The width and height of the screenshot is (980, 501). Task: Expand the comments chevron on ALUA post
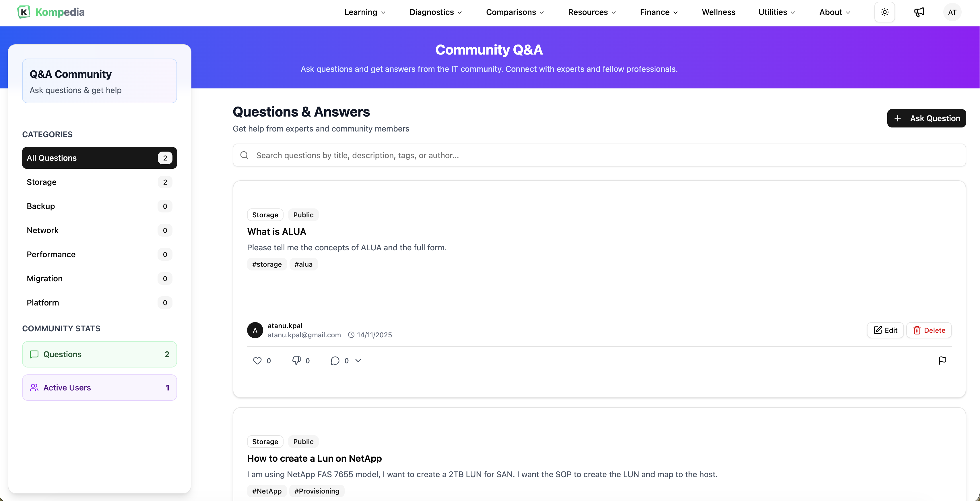[358, 361]
